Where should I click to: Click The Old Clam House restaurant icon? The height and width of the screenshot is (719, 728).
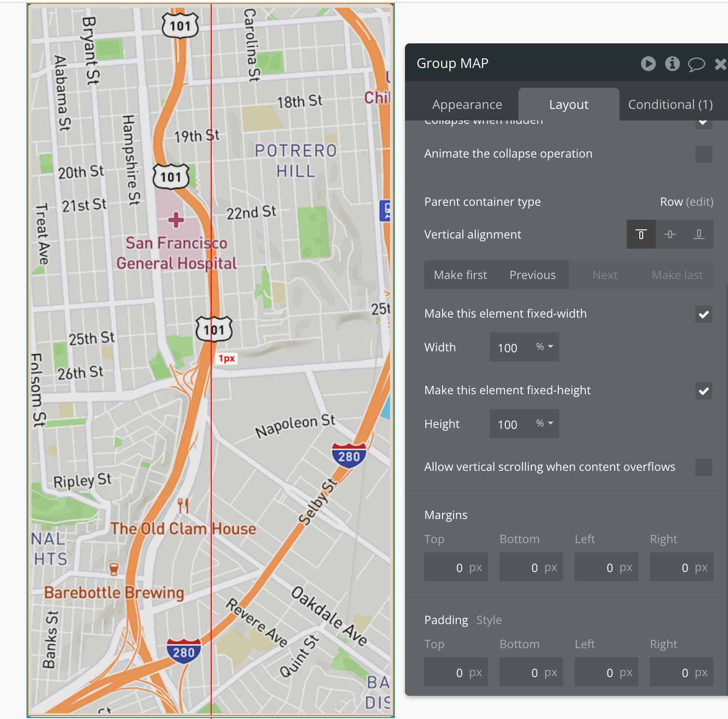(183, 506)
